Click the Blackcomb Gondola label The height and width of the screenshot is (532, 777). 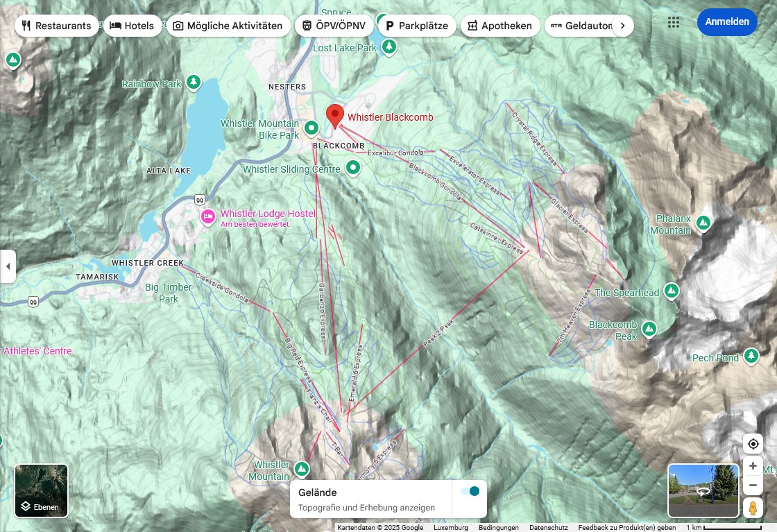coord(435,181)
